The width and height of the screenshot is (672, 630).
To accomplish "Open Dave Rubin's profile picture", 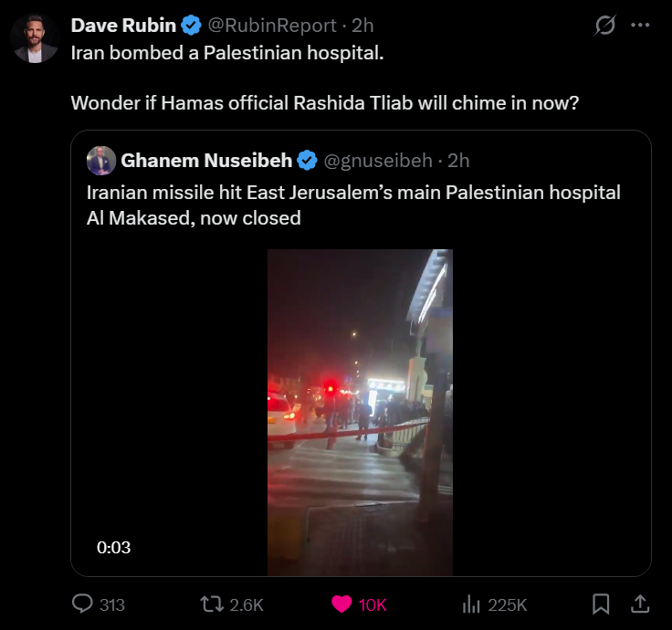I will (35, 38).
